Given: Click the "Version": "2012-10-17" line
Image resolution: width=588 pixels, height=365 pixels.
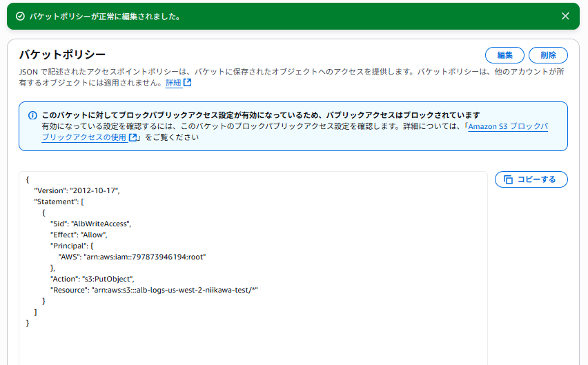Looking at the screenshot, I should tap(77, 190).
